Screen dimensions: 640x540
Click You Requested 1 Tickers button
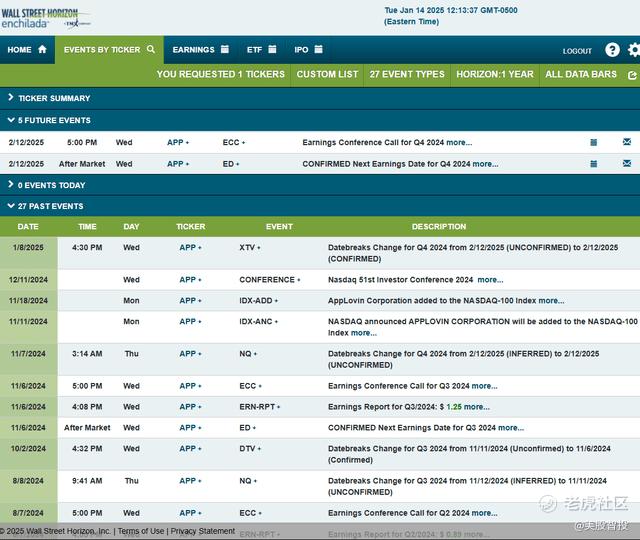coord(220,74)
